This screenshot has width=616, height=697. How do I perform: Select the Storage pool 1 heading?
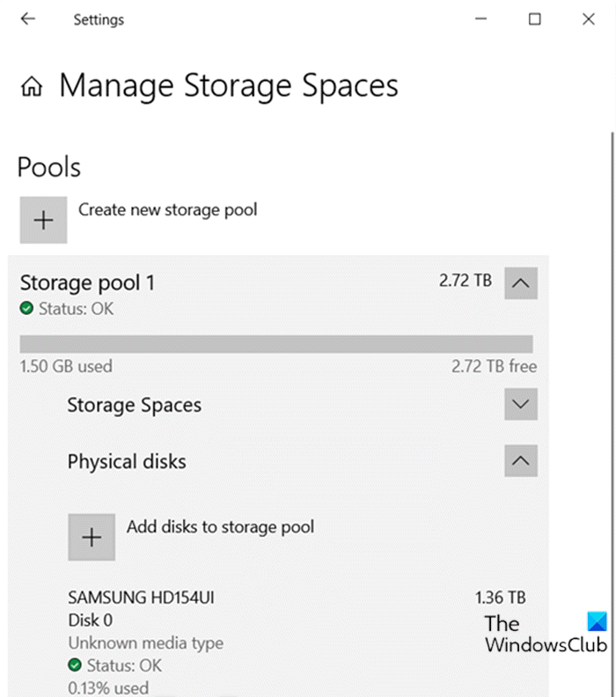coord(87,282)
